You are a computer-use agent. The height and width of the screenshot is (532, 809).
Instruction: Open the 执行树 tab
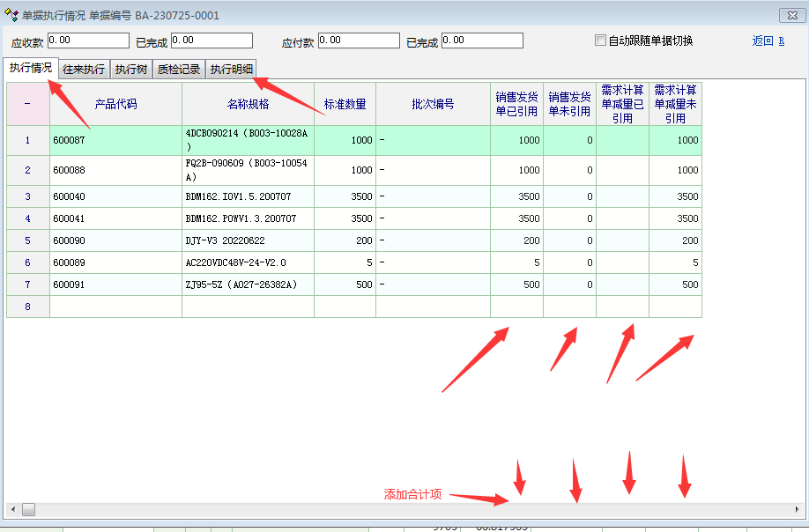(x=131, y=70)
